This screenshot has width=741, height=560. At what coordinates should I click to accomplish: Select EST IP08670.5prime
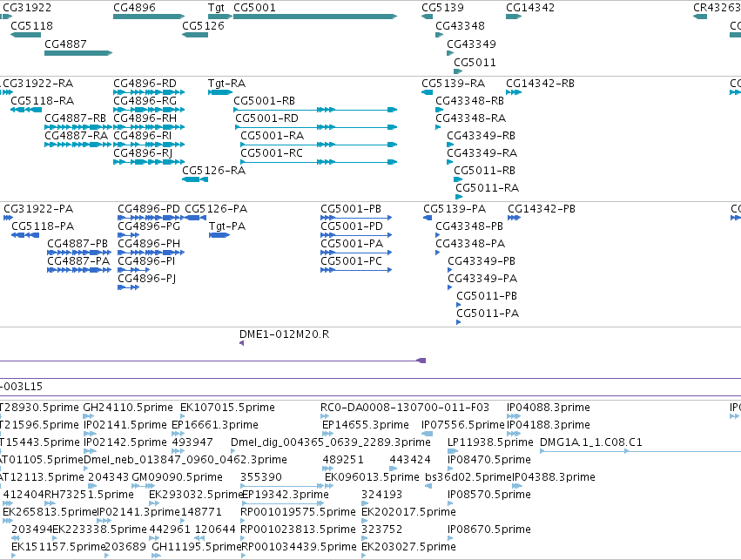pyautogui.click(x=489, y=530)
